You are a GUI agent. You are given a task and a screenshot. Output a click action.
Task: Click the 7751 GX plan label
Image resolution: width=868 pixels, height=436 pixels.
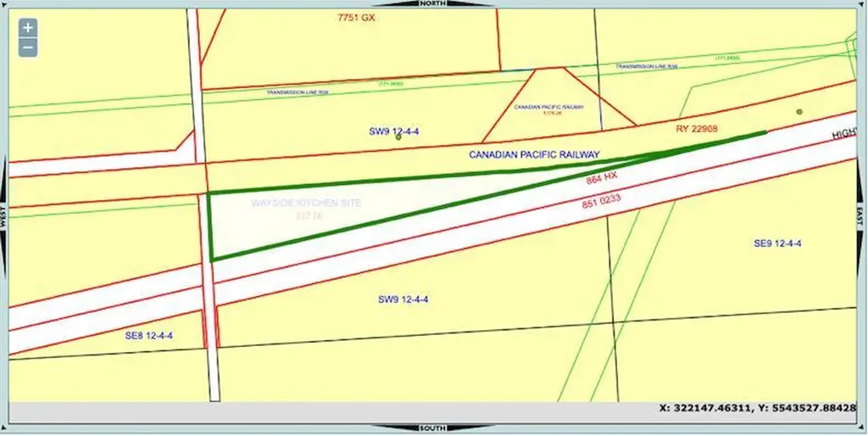coord(357,18)
